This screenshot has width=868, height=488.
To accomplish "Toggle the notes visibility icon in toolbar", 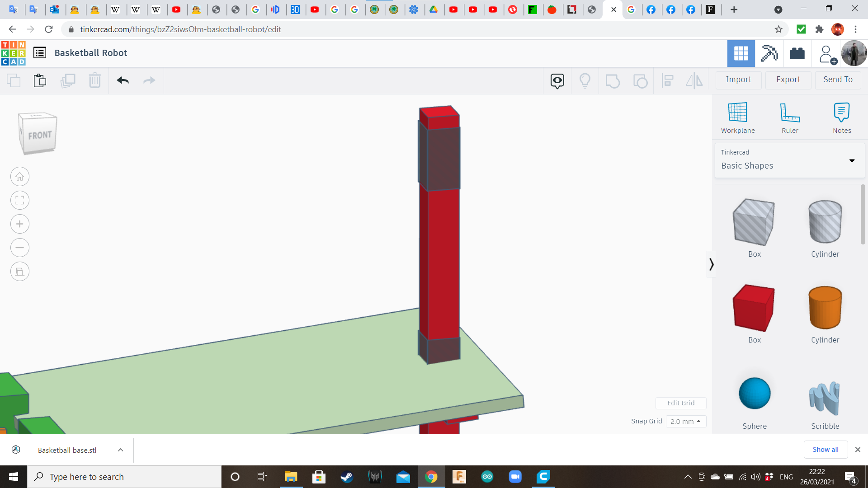I will (x=557, y=80).
